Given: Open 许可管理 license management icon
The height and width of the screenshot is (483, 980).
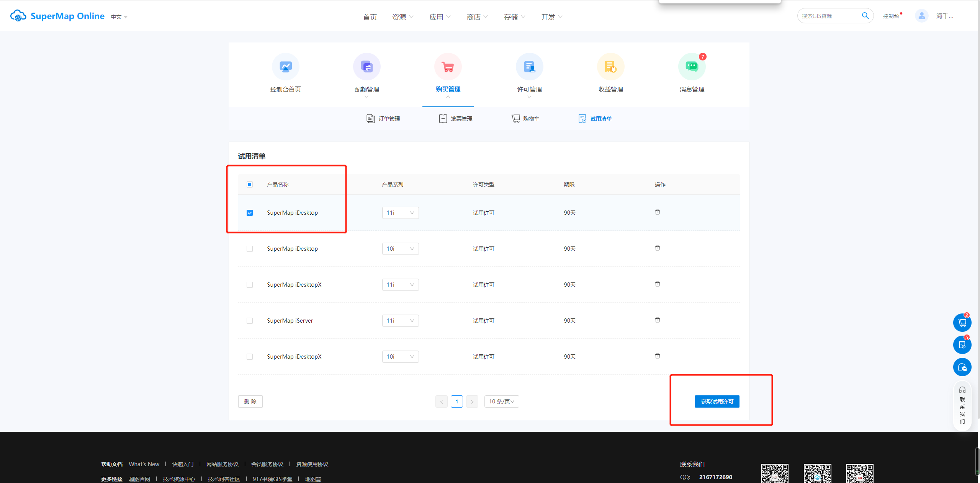Looking at the screenshot, I should pos(529,67).
